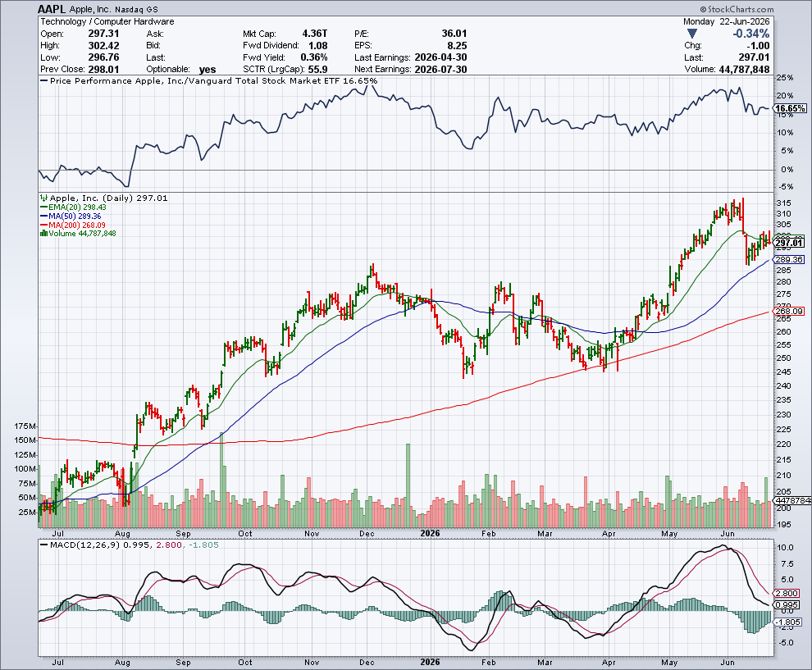Viewport: 812px width, 670px height.
Task: Click the Fwd Yield value 0.36%
Action: (x=314, y=57)
